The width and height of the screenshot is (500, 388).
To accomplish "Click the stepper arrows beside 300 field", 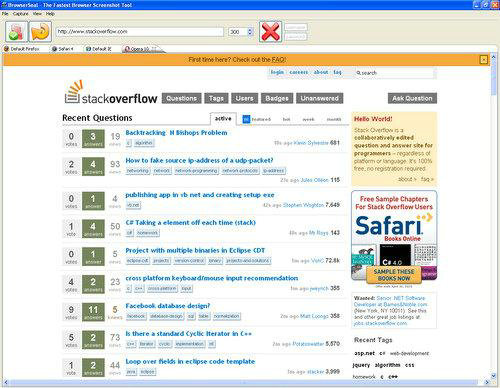I will (250, 32).
